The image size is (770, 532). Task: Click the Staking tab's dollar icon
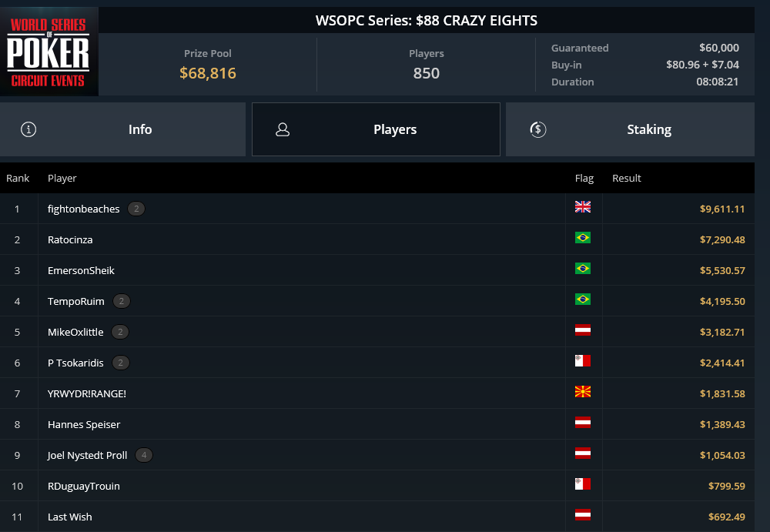tap(537, 129)
